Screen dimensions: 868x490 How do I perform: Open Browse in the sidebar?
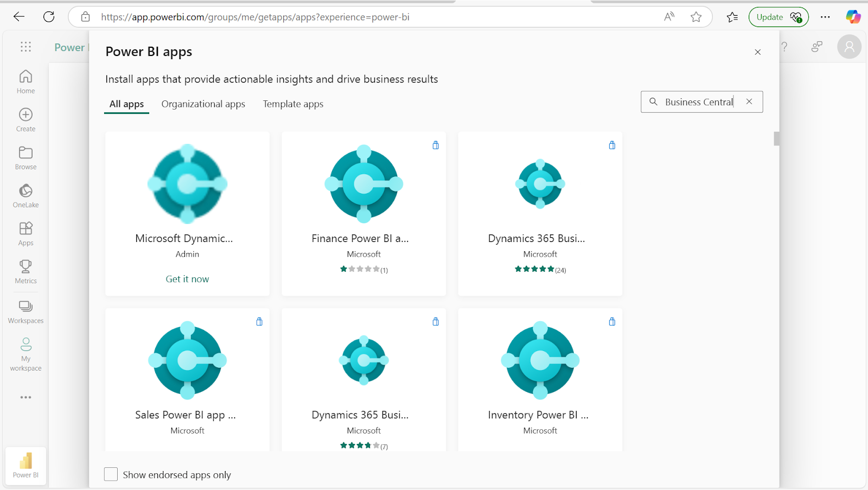coord(25,158)
